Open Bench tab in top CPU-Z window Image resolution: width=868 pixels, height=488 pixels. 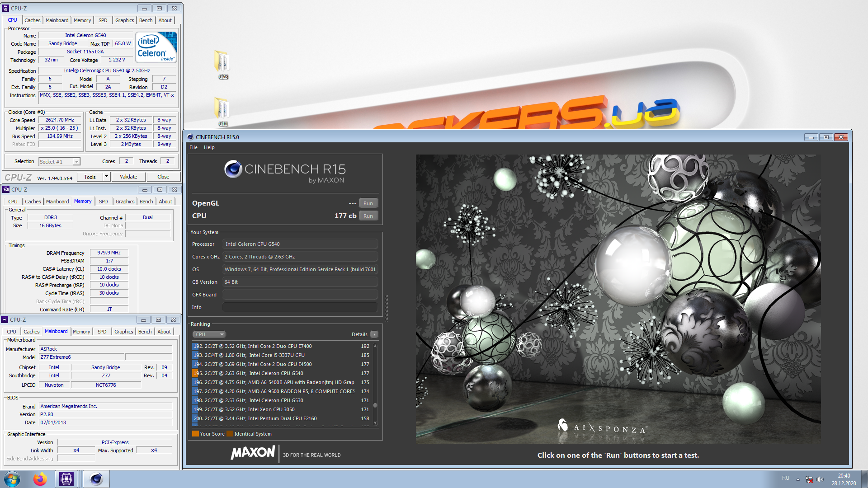(x=146, y=20)
